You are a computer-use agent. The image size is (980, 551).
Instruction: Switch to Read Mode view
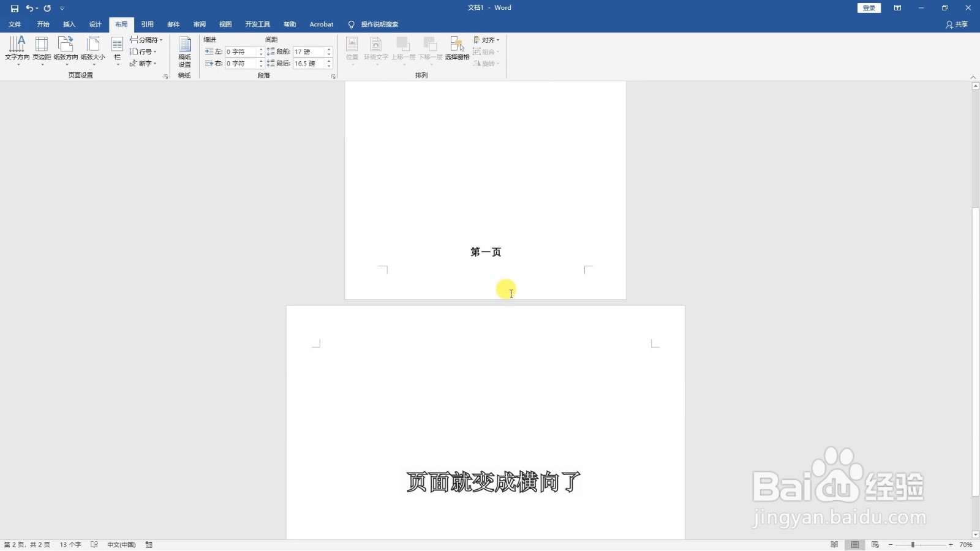[x=834, y=545]
